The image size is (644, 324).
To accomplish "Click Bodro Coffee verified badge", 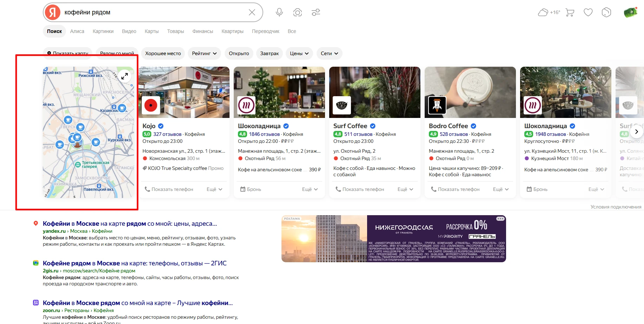I will click(x=473, y=126).
